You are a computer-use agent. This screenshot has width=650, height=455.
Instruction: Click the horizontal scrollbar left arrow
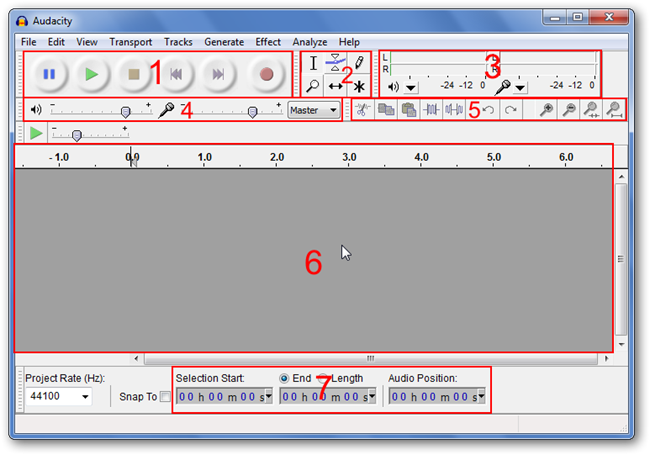pyautogui.click(x=137, y=358)
